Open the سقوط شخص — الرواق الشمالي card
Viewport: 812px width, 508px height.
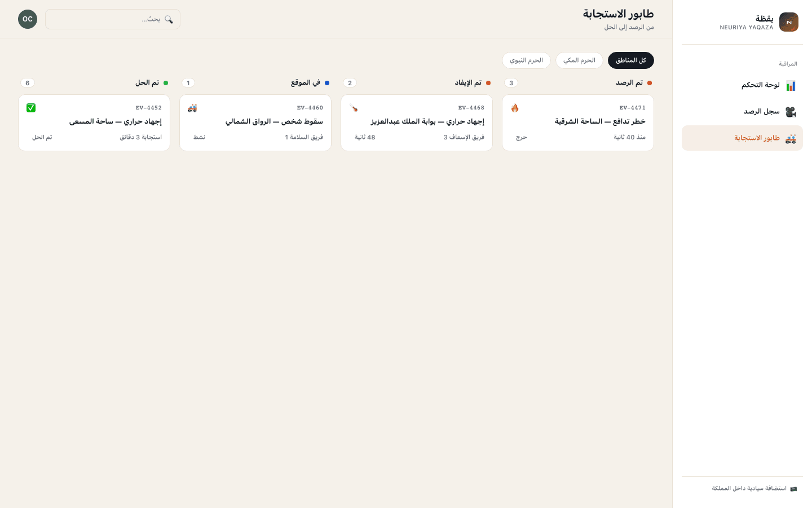255,122
